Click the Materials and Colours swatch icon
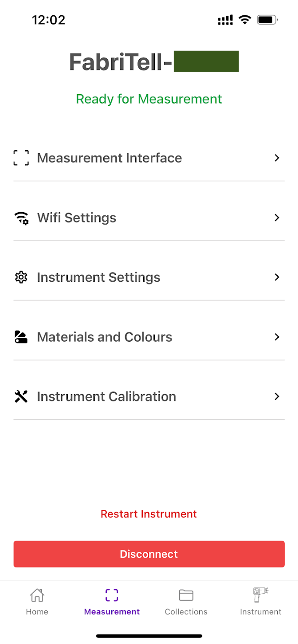This screenshot has width=298, height=644. click(x=21, y=337)
